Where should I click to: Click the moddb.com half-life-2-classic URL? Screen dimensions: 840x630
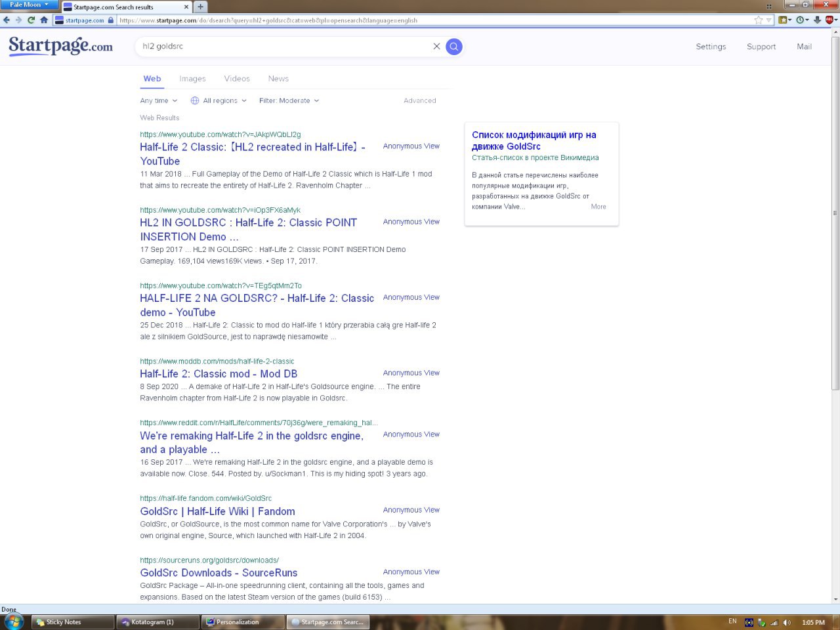pos(217,362)
